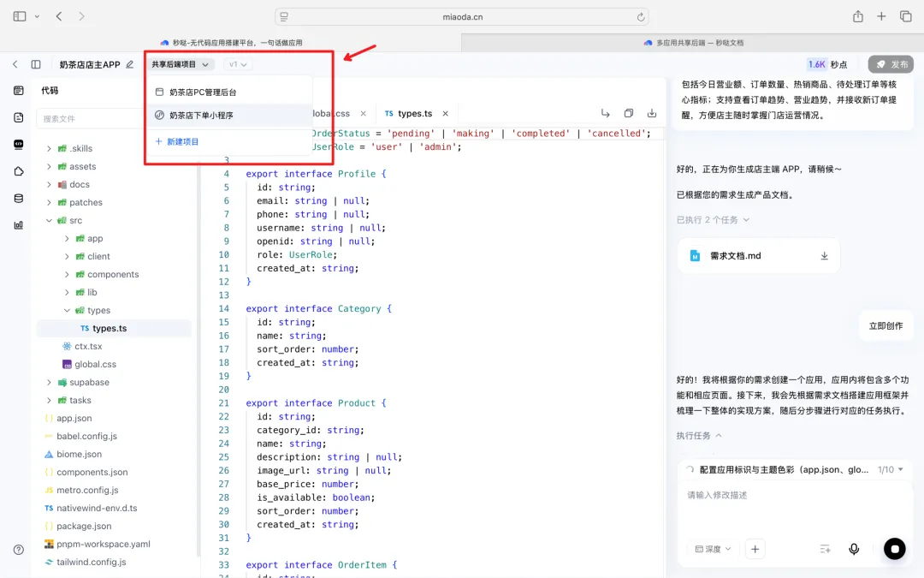
Task: Open the 需求文档.md file card
Action: tap(759, 256)
